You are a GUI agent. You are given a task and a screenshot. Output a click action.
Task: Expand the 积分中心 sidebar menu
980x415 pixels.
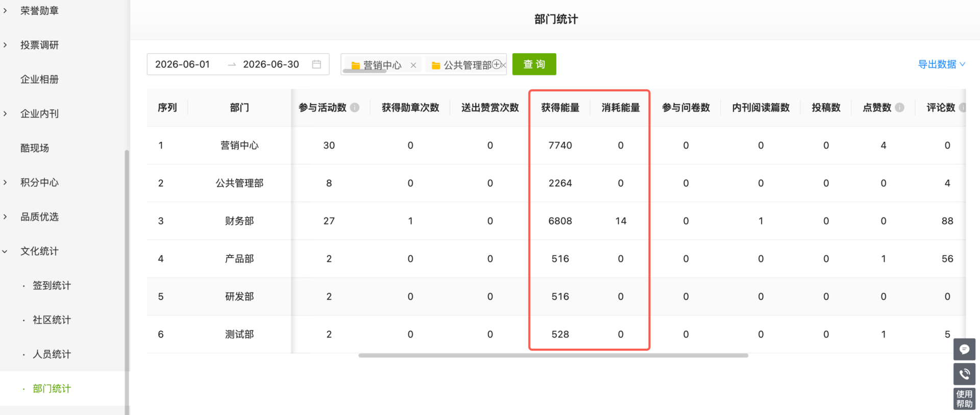pyautogui.click(x=39, y=182)
